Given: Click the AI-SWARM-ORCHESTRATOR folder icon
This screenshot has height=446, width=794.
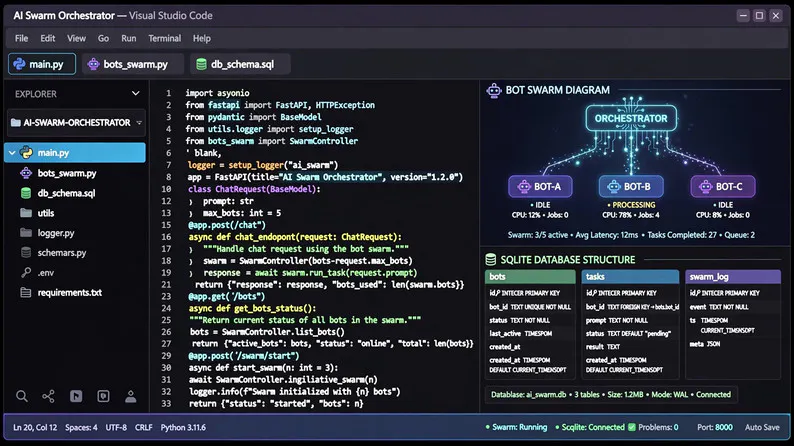Looking at the screenshot, I should click(x=16, y=123).
